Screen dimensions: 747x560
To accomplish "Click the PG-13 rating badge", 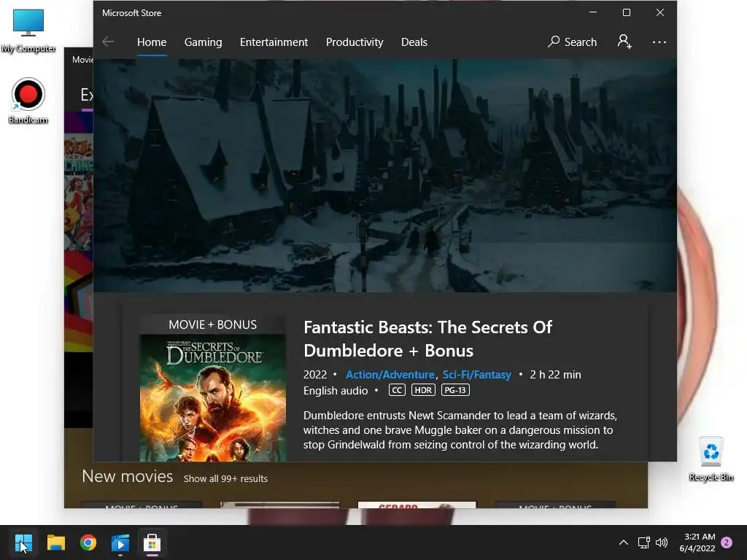I will pos(455,390).
